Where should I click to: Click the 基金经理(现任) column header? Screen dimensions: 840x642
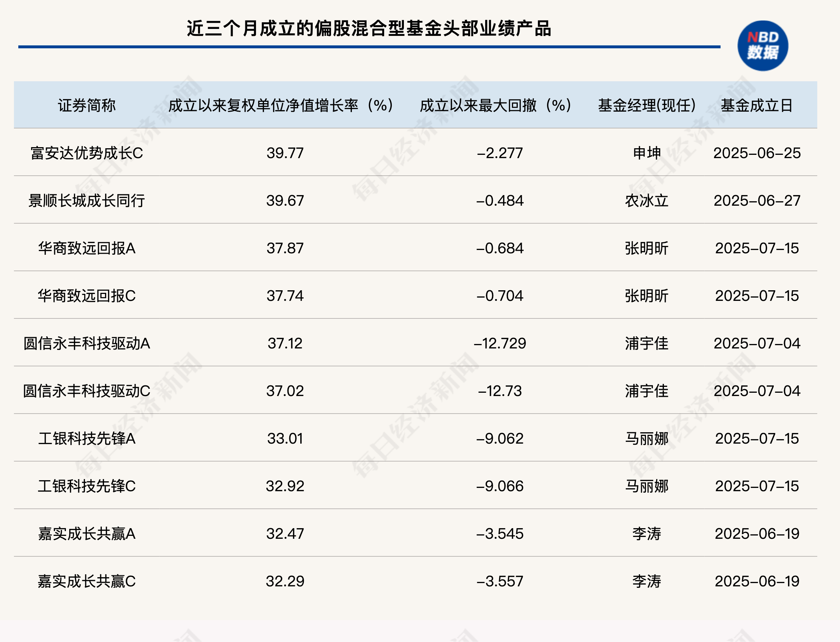[x=647, y=105]
